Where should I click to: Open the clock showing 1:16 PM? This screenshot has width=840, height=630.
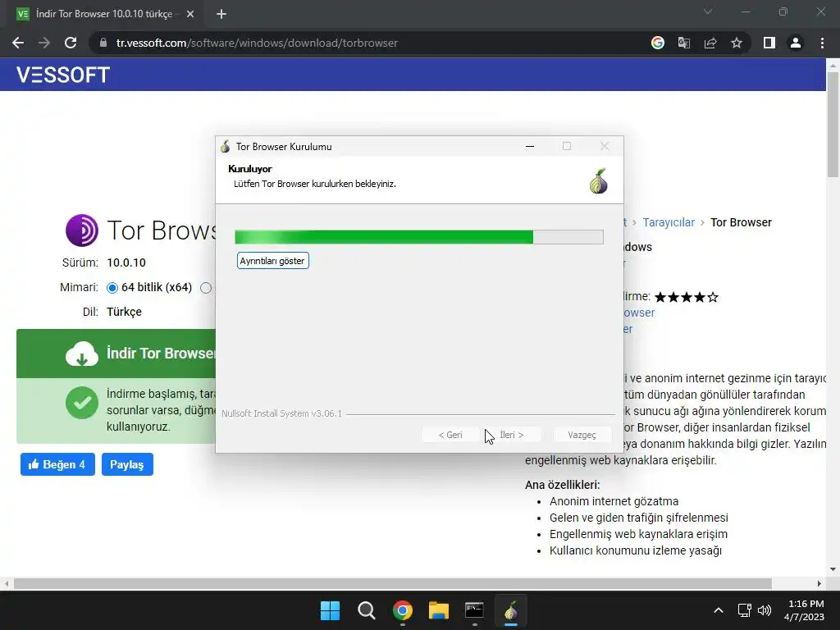click(805, 610)
